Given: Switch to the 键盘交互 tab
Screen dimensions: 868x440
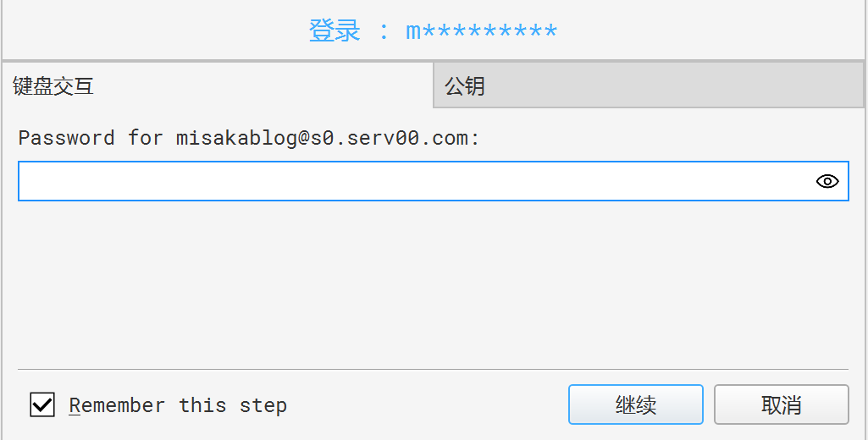Looking at the screenshot, I should click(x=53, y=85).
